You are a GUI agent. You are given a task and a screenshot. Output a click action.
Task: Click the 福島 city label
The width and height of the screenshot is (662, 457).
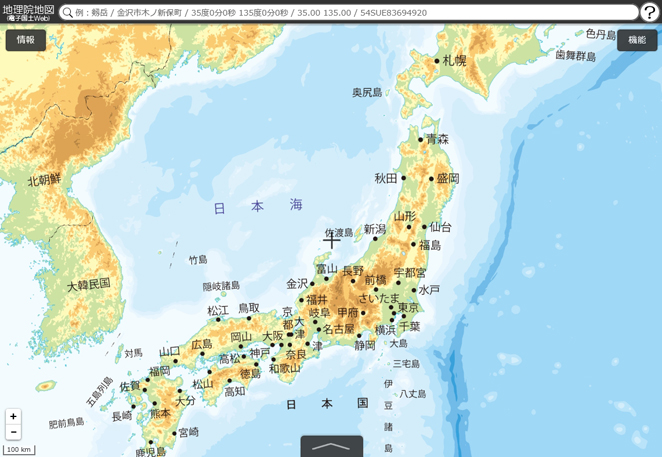430,245
